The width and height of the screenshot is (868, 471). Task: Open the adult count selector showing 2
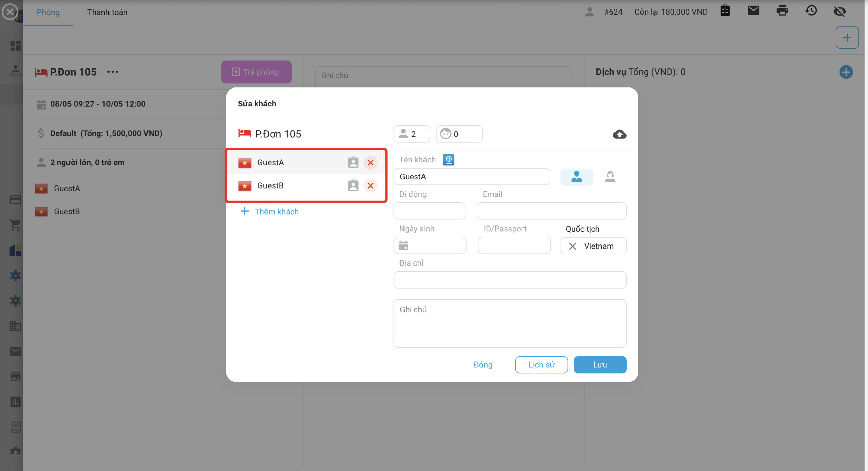[411, 134]
